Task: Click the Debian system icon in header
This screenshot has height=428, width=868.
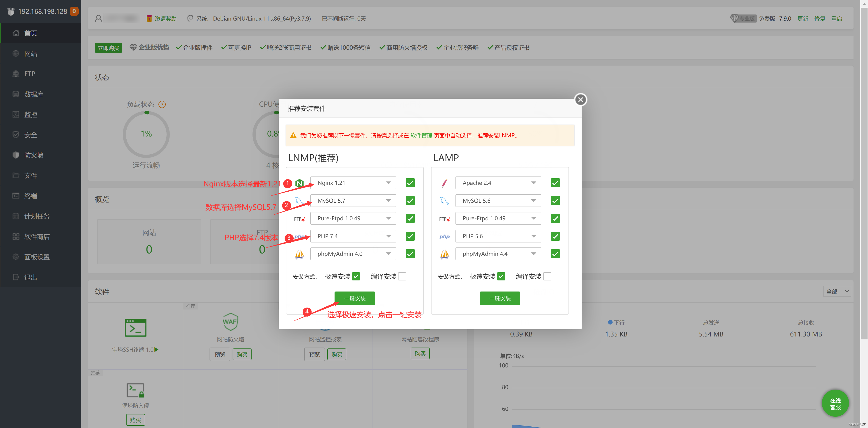Action: coord(190,19)
